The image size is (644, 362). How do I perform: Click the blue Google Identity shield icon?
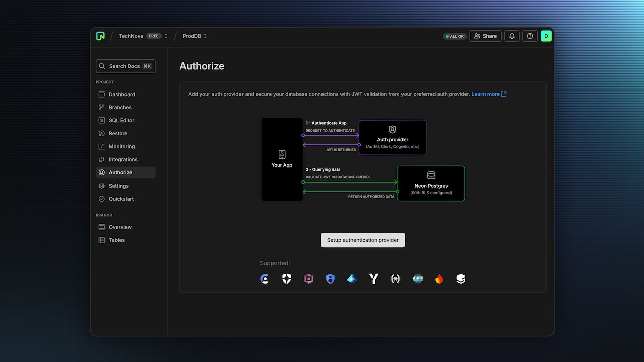tap(330, 279)
